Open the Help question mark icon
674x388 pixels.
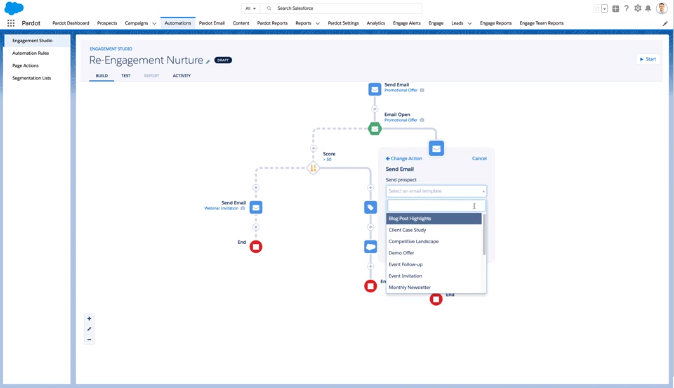coord(627,8)
